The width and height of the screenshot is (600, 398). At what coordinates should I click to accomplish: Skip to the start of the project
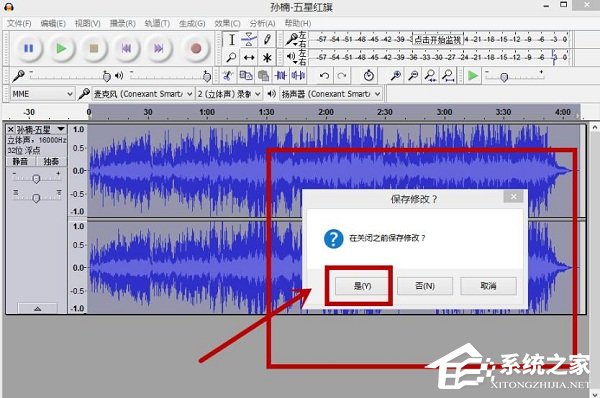[x=126, y=49]
